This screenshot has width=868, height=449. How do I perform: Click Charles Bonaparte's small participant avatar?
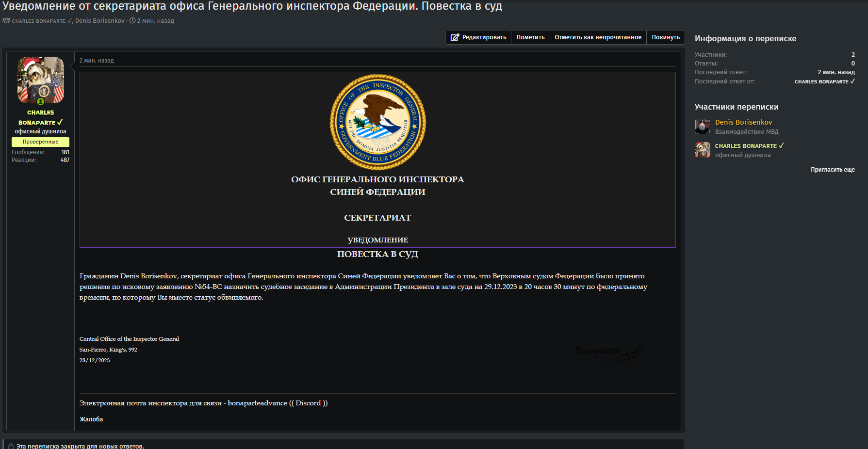click(703, 150)
